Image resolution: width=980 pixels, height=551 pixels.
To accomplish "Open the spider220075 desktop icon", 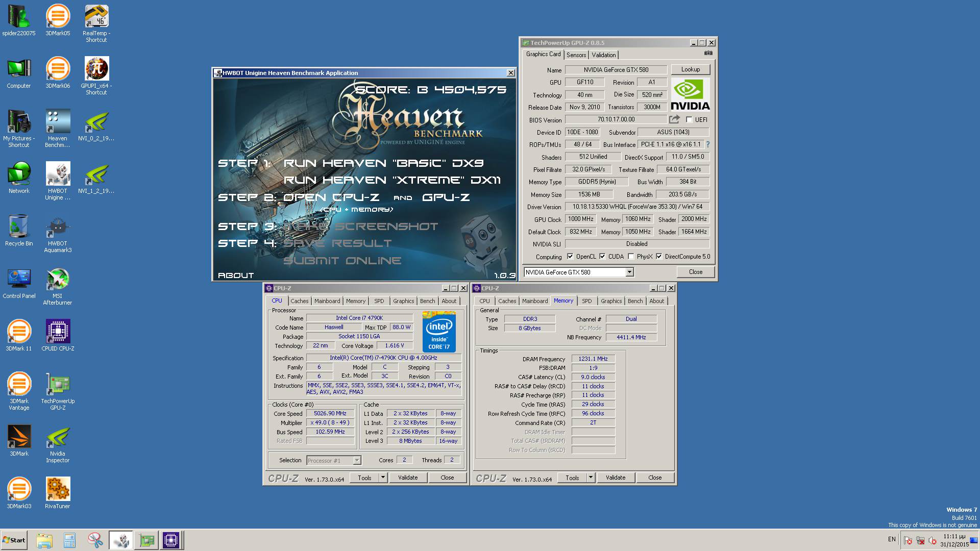I will (x=19, y=20).
